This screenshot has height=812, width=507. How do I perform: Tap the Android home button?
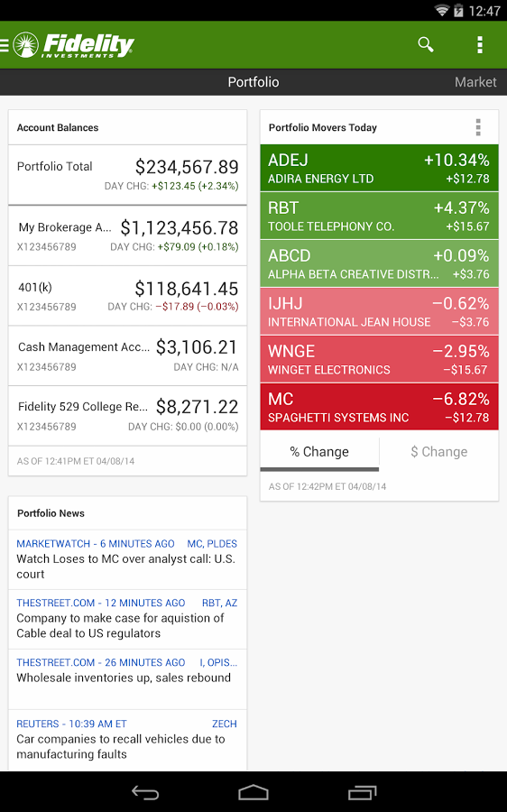pyautogui.click(x=253, y=792)
